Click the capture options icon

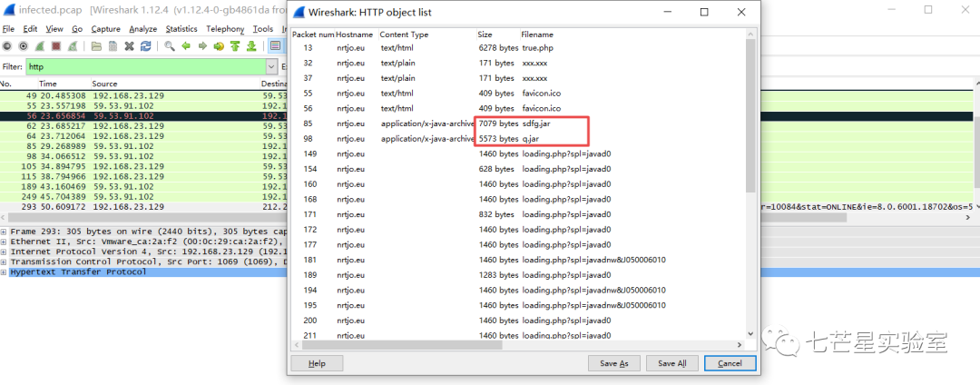23,46
